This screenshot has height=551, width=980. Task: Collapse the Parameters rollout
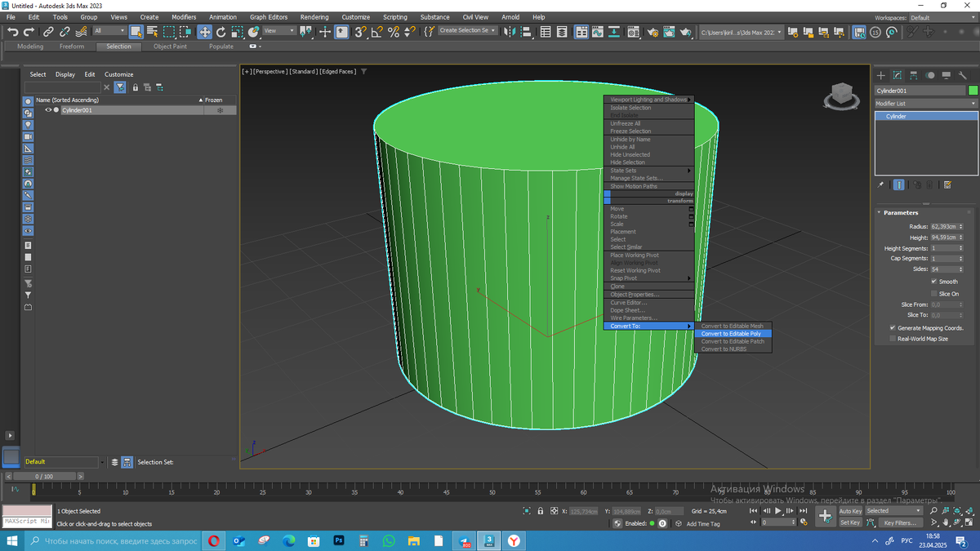pyautogui.click(x=901, y=212)
